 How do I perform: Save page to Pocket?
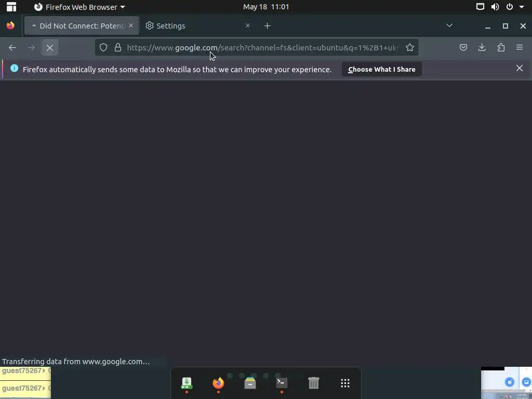click(463, 47)
